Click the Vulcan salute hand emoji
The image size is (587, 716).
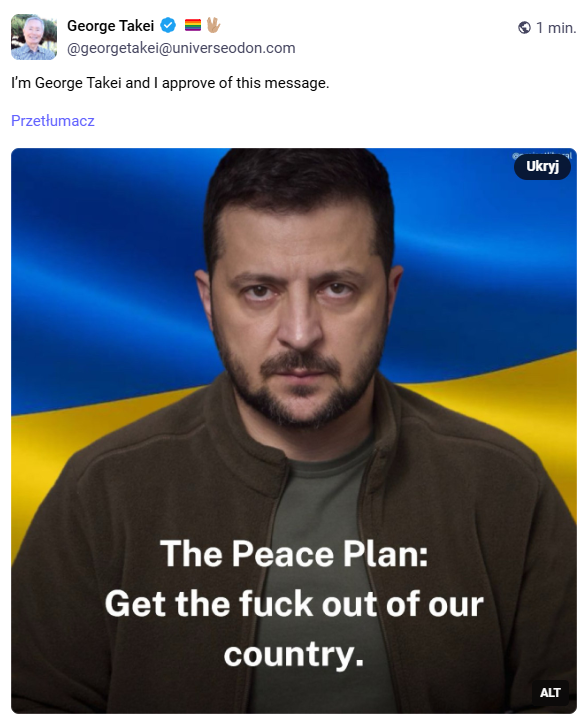pyautogui.click(x=213, y=25)
